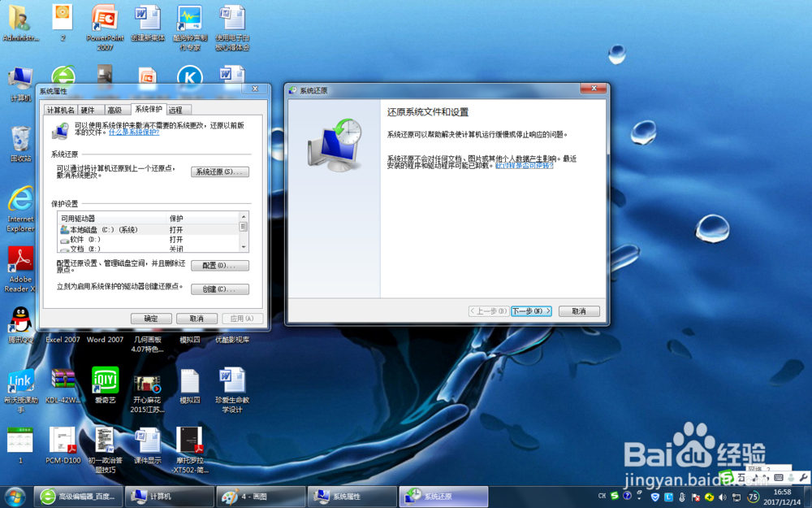Click the drive list scroll-down arrow
This screenshot has width=812, height=508.
pyautogui.click(x=244, y=247)
